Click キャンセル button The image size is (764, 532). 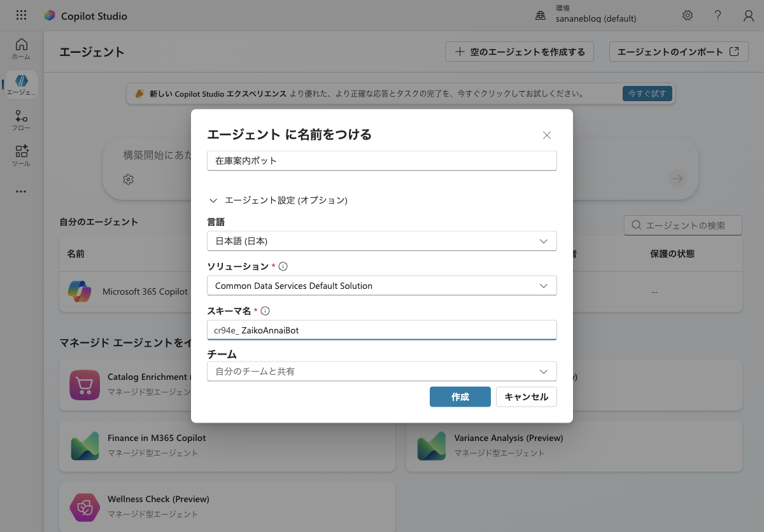coord(527,396)
